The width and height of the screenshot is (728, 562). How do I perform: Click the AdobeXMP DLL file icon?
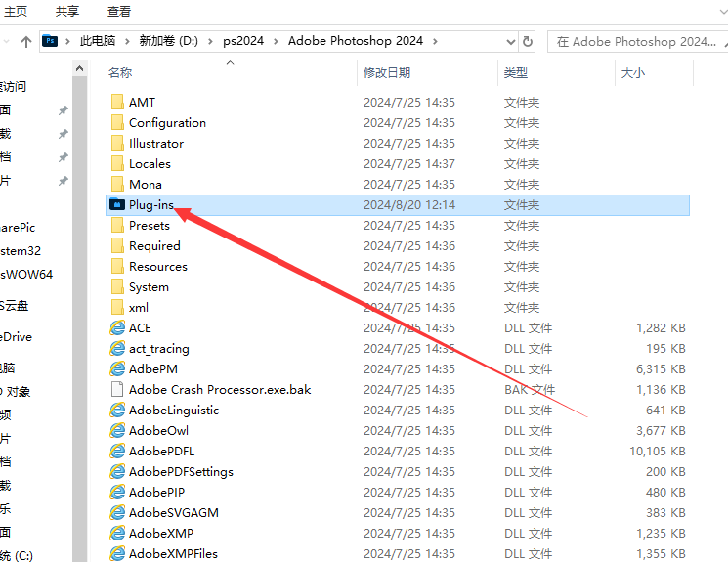(117, 533)
